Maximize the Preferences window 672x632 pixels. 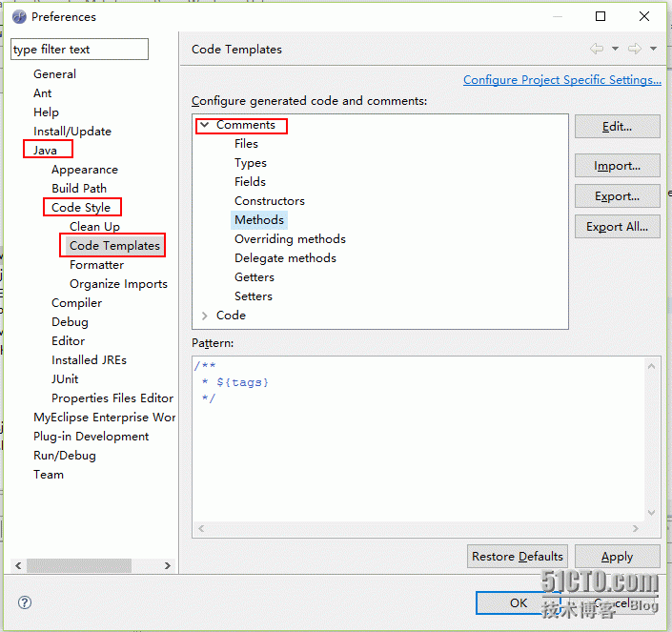(x=601, y=16)
